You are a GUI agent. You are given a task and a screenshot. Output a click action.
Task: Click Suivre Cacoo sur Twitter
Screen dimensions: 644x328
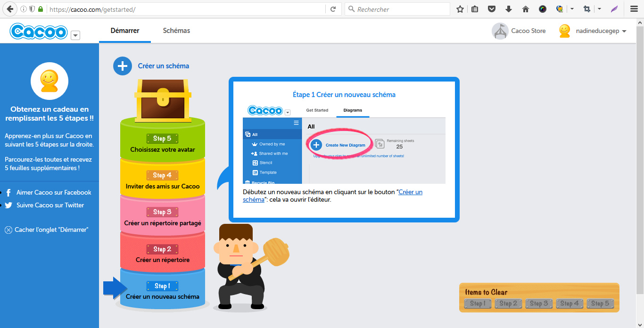(50, 205)
